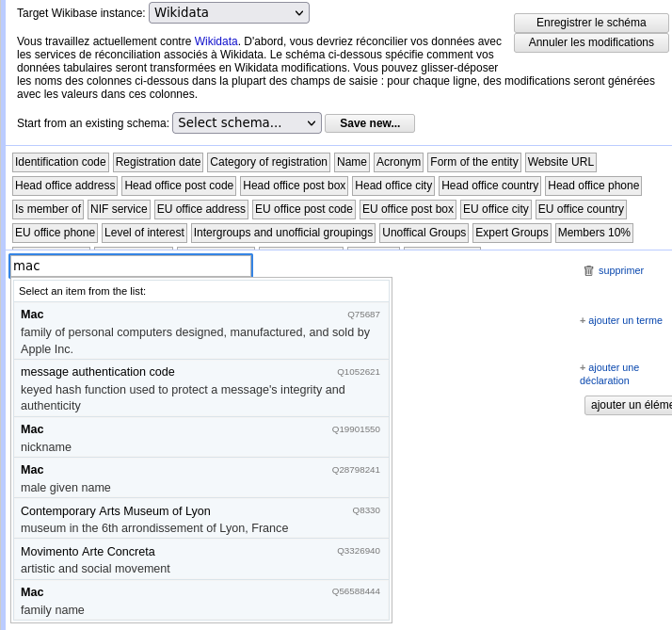Click the EU office post code tag
The width and height of the screenshot is (672, 630).
[303, 209]
